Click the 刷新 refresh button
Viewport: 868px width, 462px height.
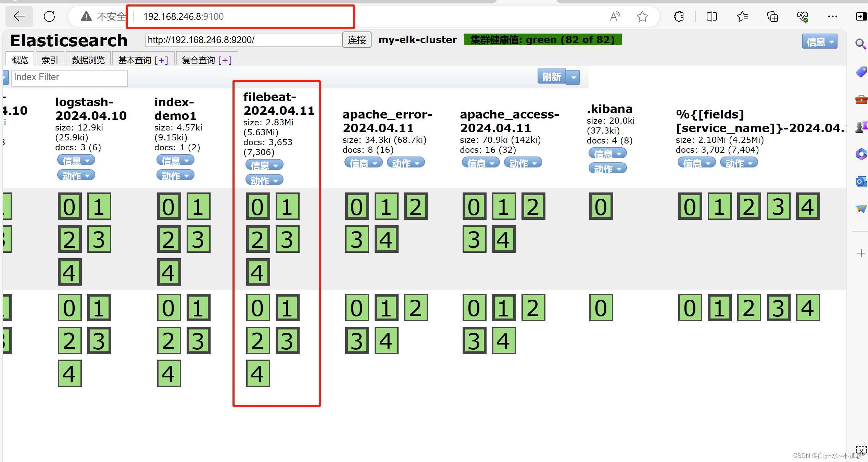(x=552, y=77)
